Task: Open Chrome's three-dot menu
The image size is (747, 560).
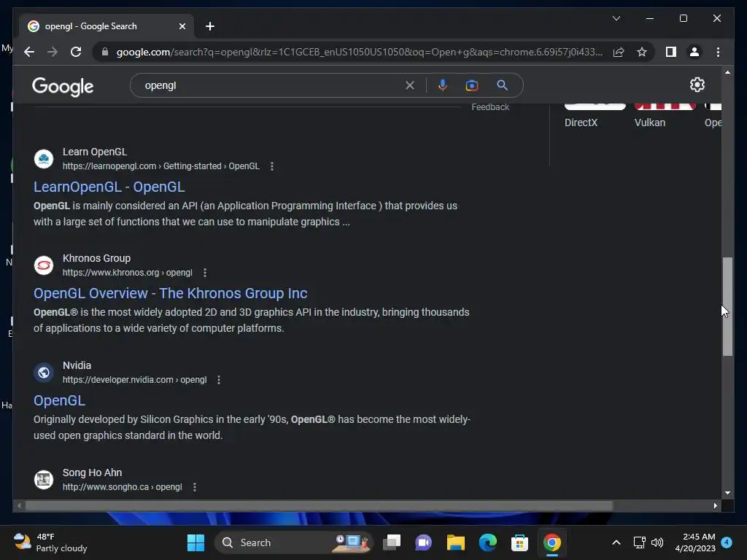Action: [718, 52]
